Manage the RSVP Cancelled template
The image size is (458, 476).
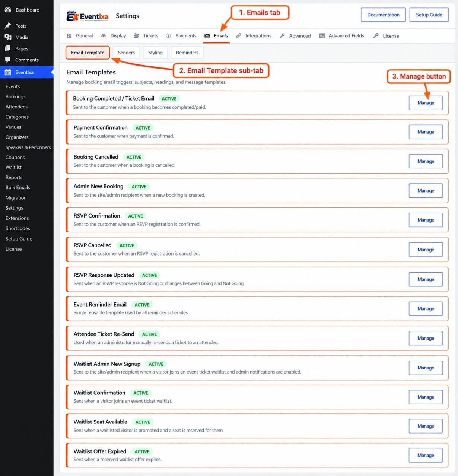(426, 250)
